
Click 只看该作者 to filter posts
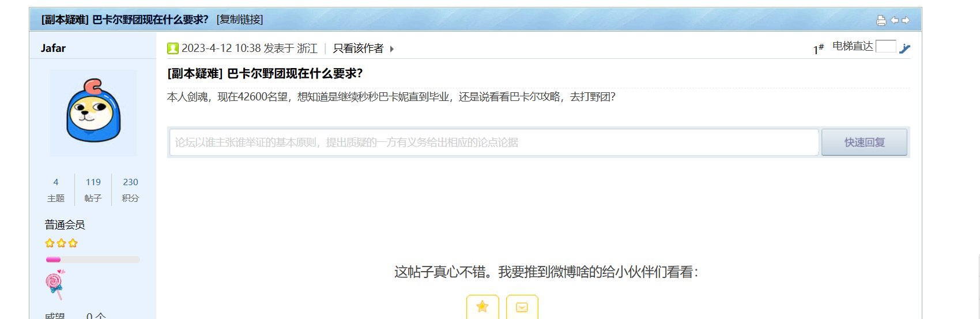[358, 48]
